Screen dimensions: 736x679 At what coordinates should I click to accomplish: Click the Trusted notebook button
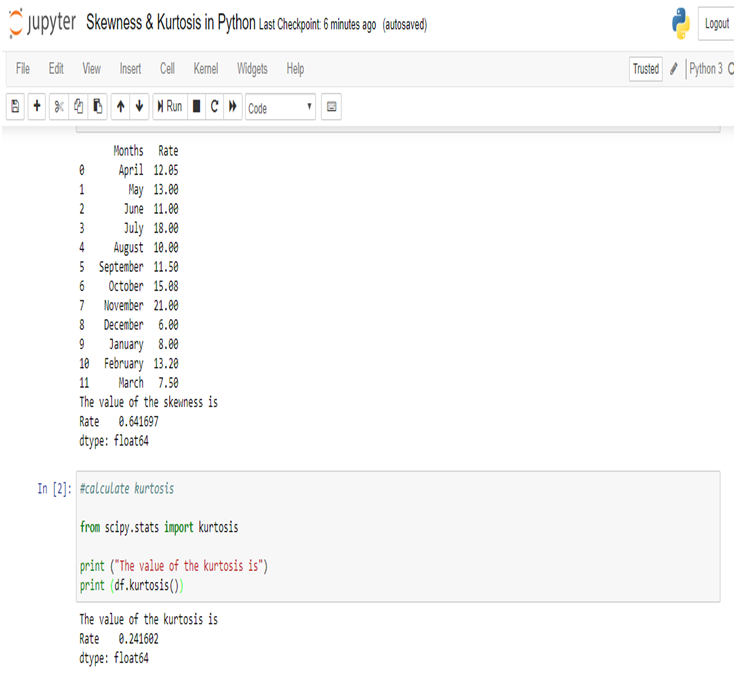646,69
